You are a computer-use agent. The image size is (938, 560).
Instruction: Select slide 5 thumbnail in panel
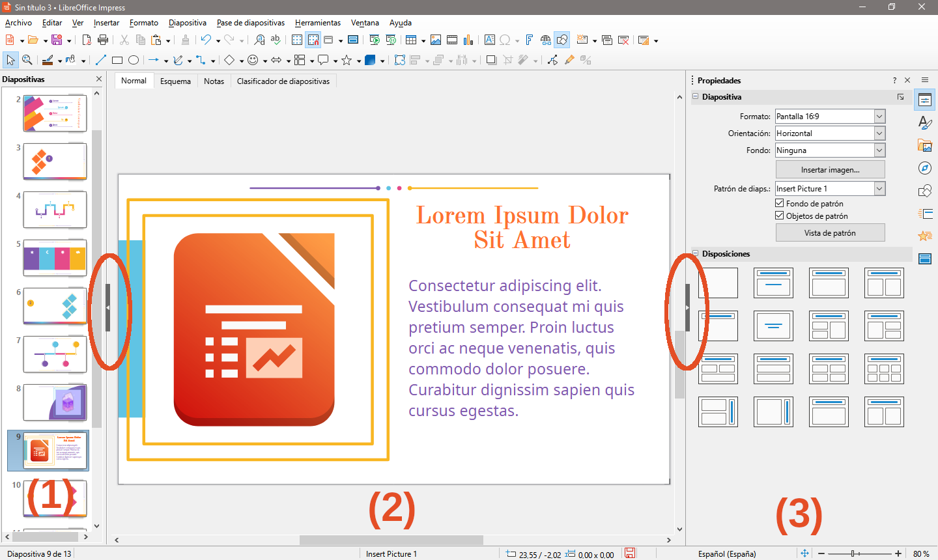tap(55, 257)
